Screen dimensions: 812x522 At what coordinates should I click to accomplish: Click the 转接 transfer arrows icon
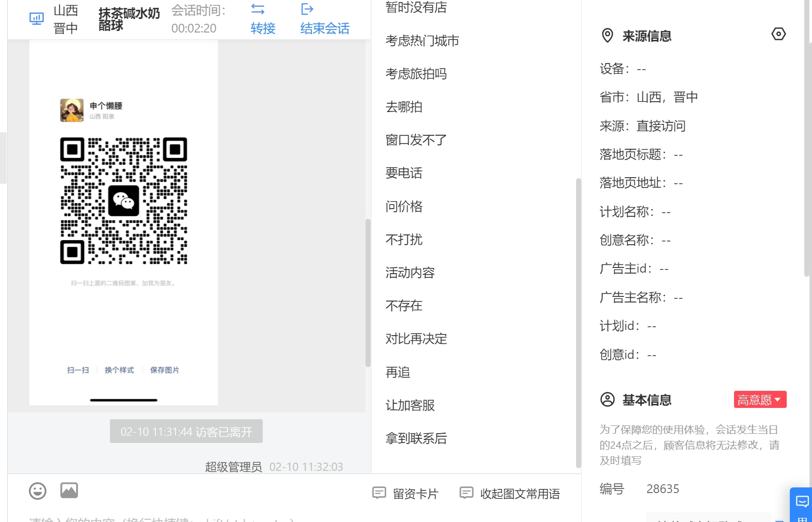click(x=258, y=9)
